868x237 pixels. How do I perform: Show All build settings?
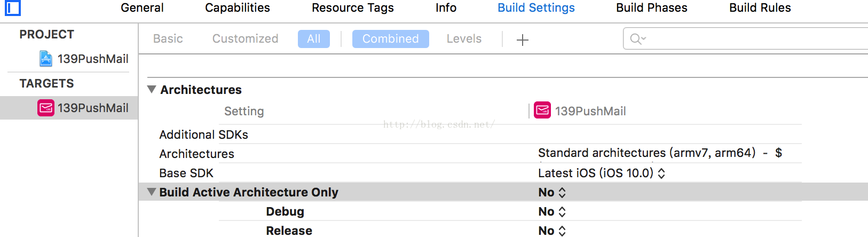(314, 39)
